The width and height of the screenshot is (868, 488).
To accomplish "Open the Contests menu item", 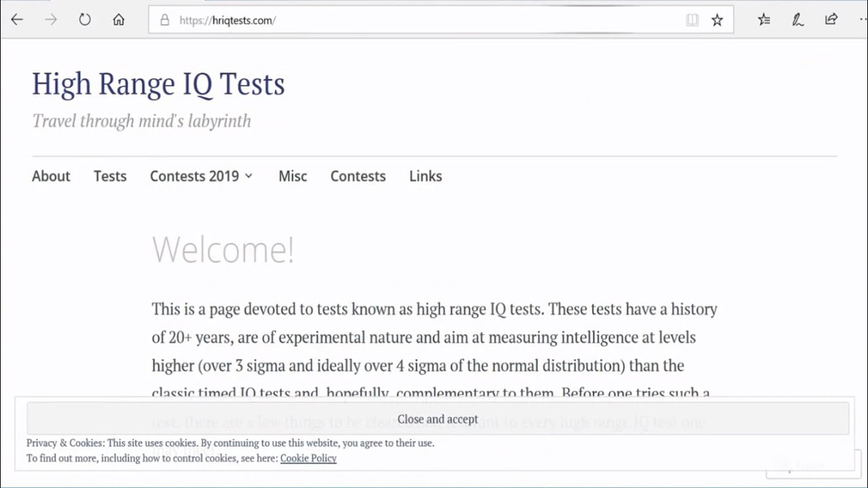I will point(358,176).
